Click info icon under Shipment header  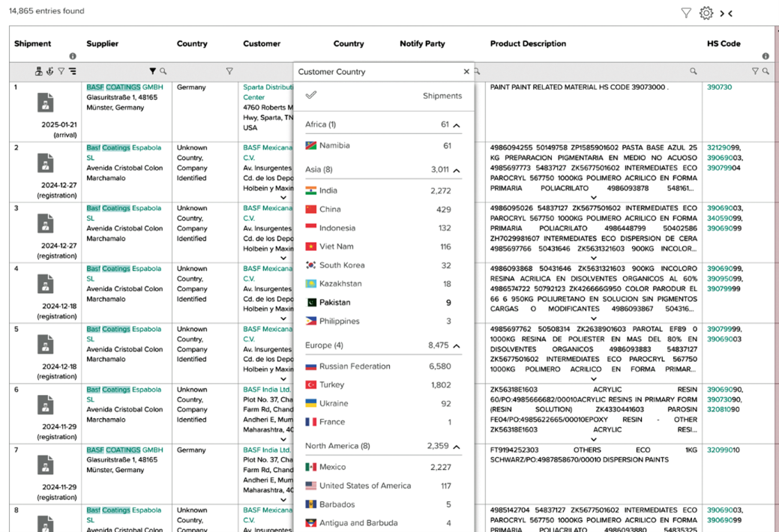click(73, 56)
